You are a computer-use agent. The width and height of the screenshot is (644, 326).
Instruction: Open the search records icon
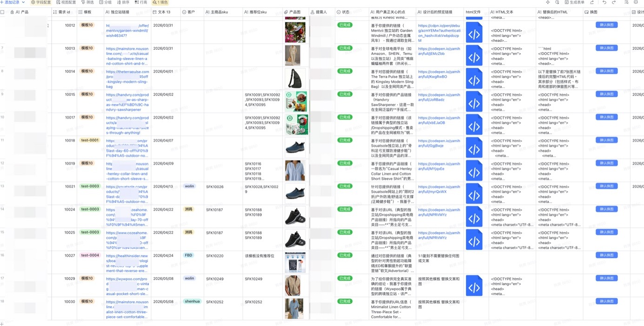point(626,2)
